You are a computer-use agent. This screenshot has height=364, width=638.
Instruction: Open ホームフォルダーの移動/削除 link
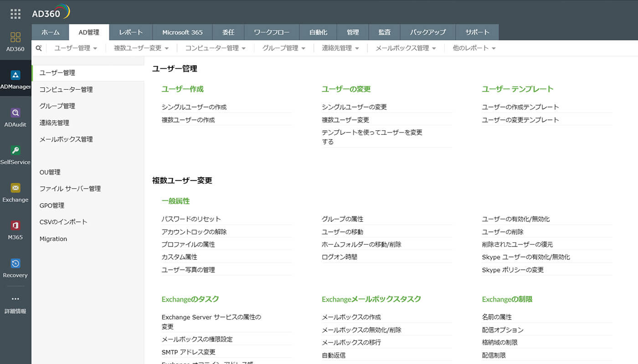click(361, 245)
